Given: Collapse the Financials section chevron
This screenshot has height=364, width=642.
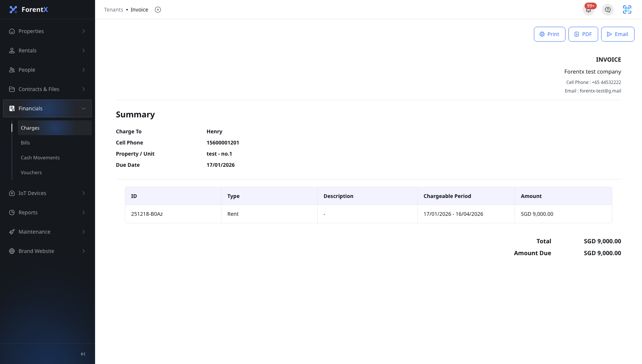Looking at the screenshot, I should pyautogui.click(x=84, y=108).
